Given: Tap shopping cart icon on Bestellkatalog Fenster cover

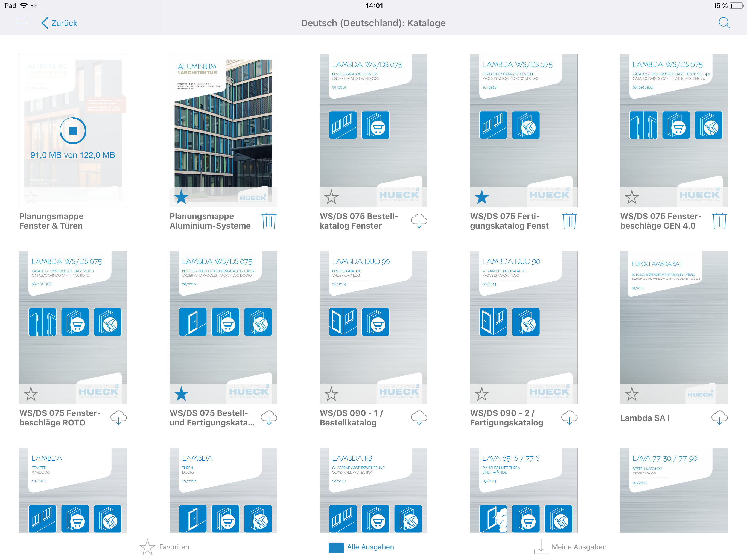Looking at the screenshot, I should pos(375,125).
